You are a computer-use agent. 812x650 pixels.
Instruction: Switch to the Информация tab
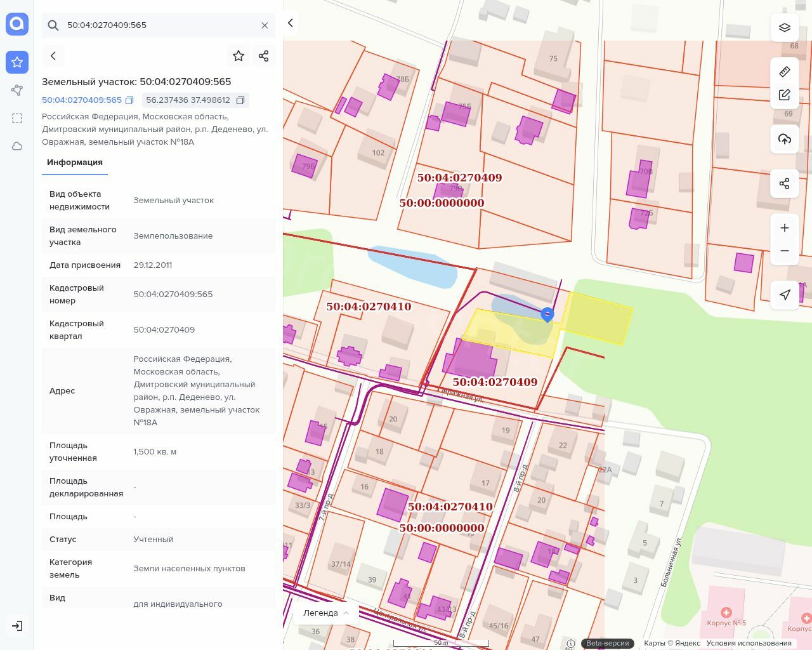click(75, 162)
